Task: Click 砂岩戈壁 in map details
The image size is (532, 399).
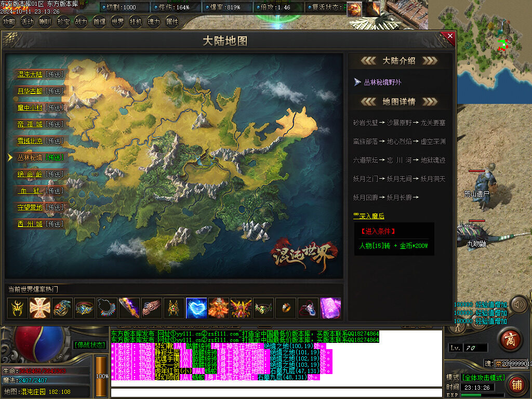Action: coord(365,123)
